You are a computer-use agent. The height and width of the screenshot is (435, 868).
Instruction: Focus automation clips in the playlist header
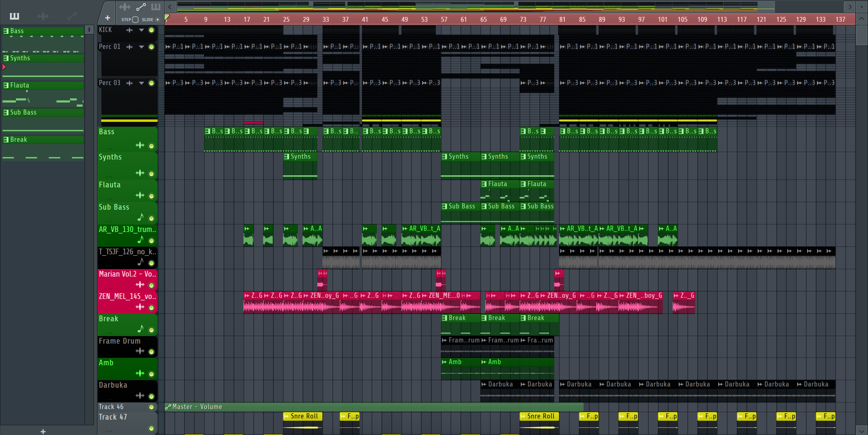click(141, 7)
